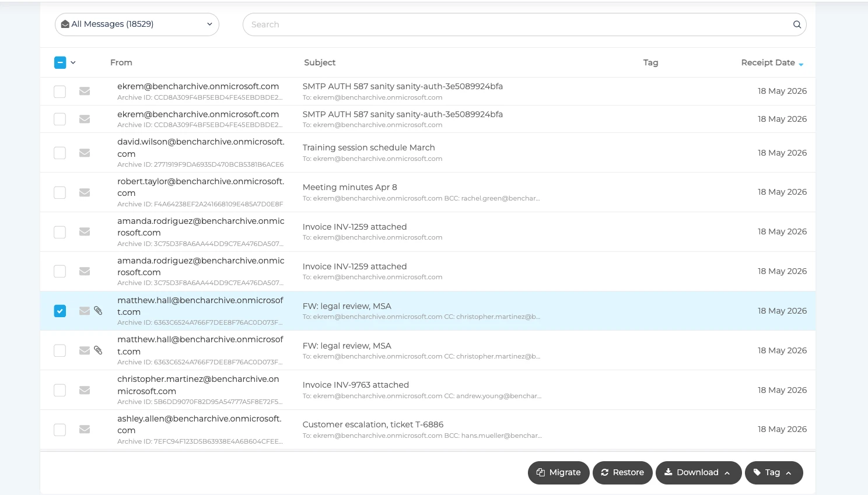Click Archive ID starting 7EFC94F123D5
This screenshot has height=495, width=868.
click(x=200, y=441)
